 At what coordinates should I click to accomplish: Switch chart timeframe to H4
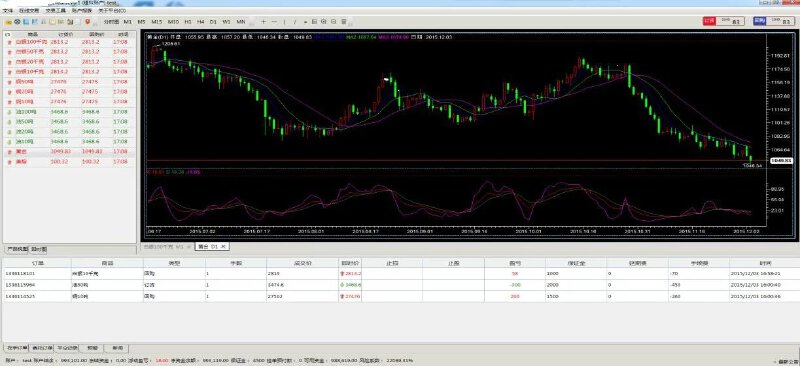pyautogui.click(x=201, y=22)
